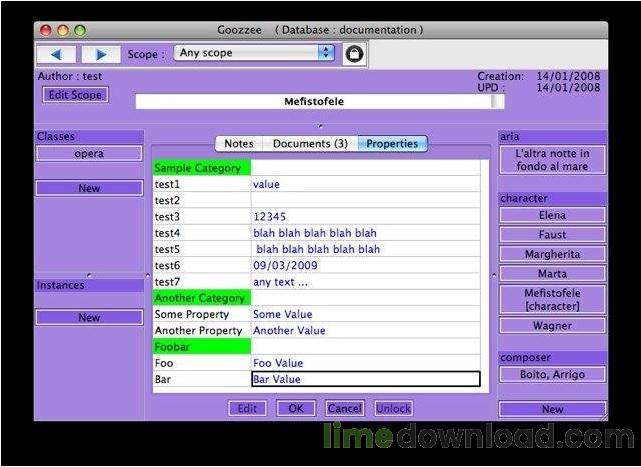Open the Faust character link
The image size is (641, 467).
[552, 235]
